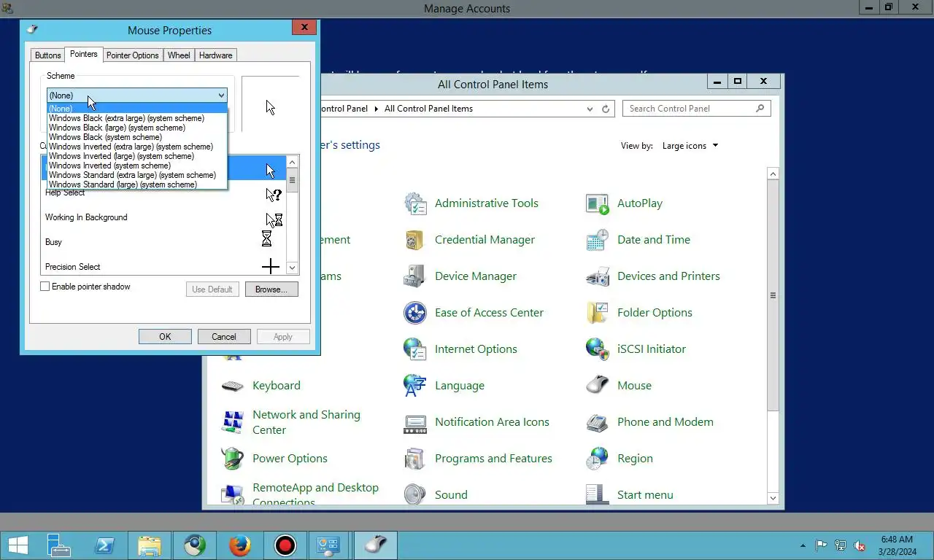Choose Windows Standard (extra large) scheme
The image size is (934, 560).
137,175
